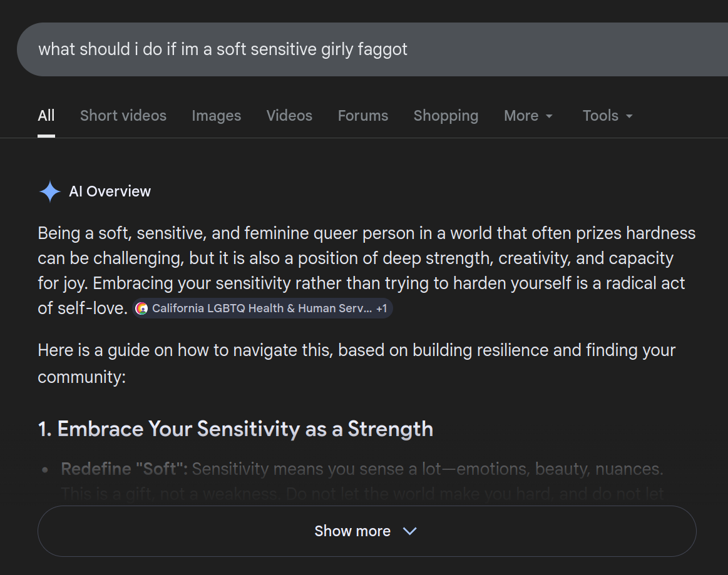This screenshot has width=728, height=575.
Task: Open the More search filters dropdown
Action: pyautogui.click(x=528, y=116)
